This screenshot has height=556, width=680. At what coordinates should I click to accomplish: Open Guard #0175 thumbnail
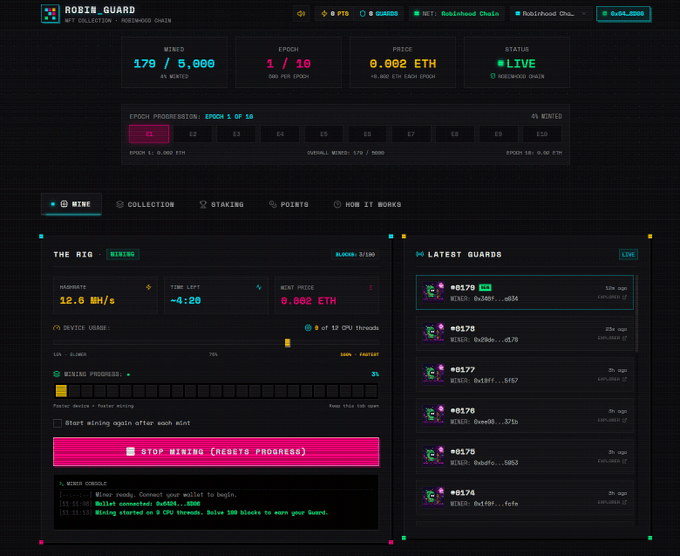[x=433, y=456]
